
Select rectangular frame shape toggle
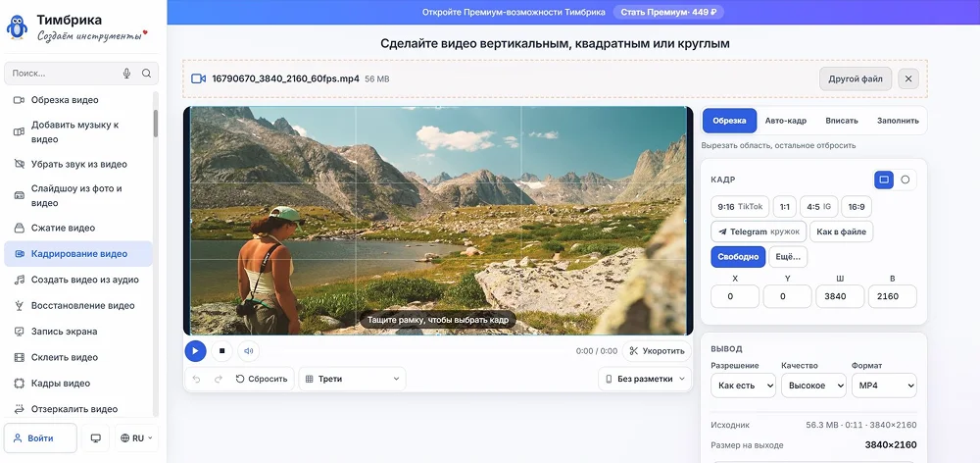point(884,180)
